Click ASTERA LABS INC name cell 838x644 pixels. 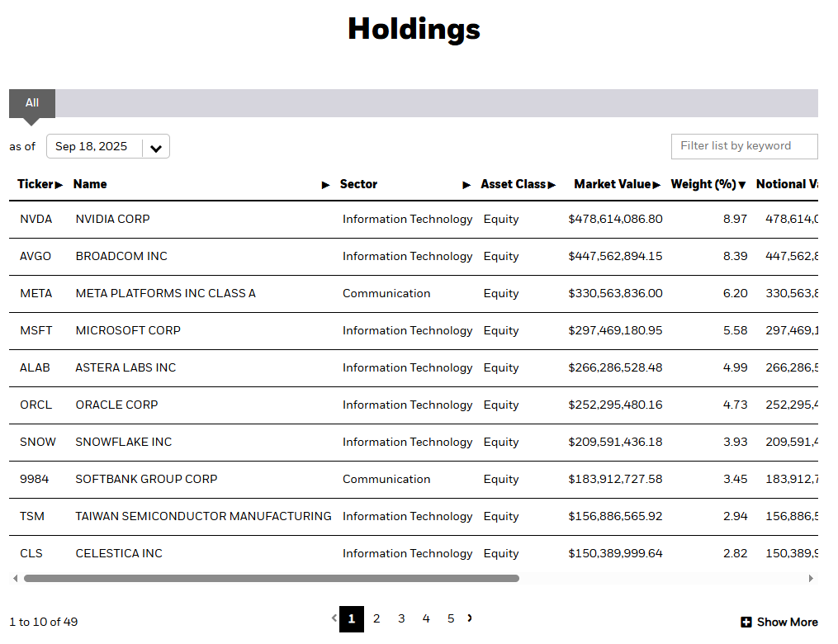125,367
